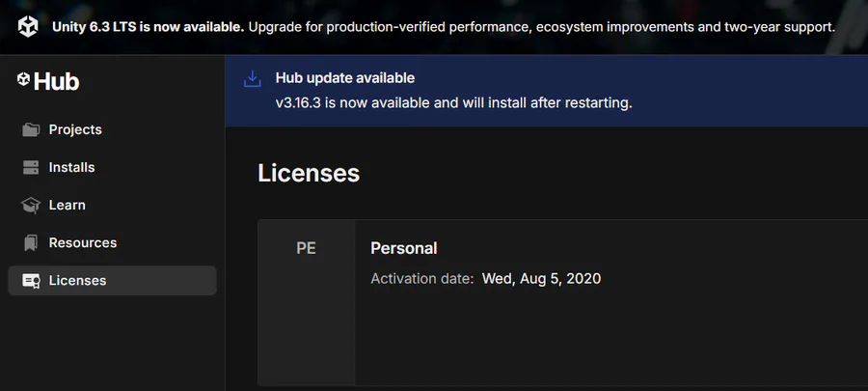Go to the Learn label in sidebar
Viewport: 868px width, 391px height.
coord(68,205)
